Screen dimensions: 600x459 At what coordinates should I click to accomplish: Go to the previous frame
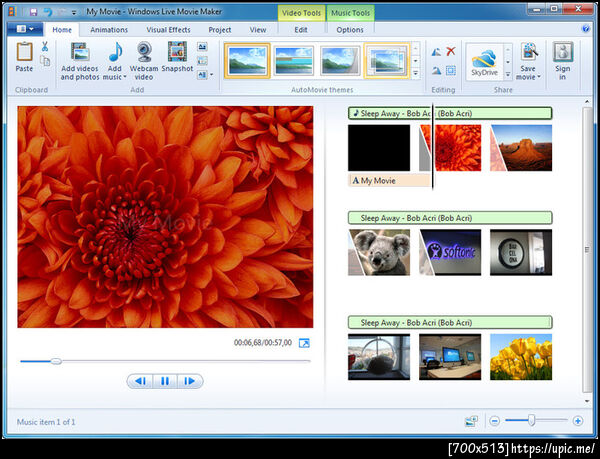point(140,381)
